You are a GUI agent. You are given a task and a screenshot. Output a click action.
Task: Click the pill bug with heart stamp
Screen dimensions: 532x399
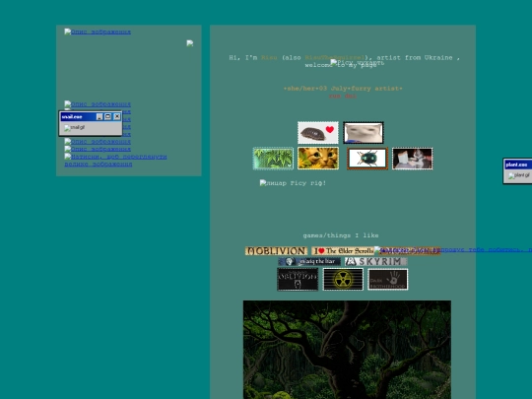tap(318, 133)
